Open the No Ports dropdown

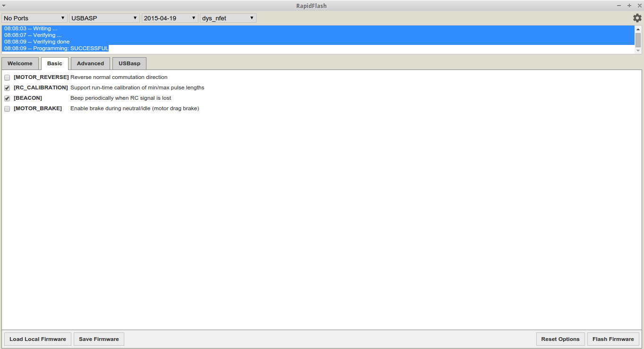[34, 18]
